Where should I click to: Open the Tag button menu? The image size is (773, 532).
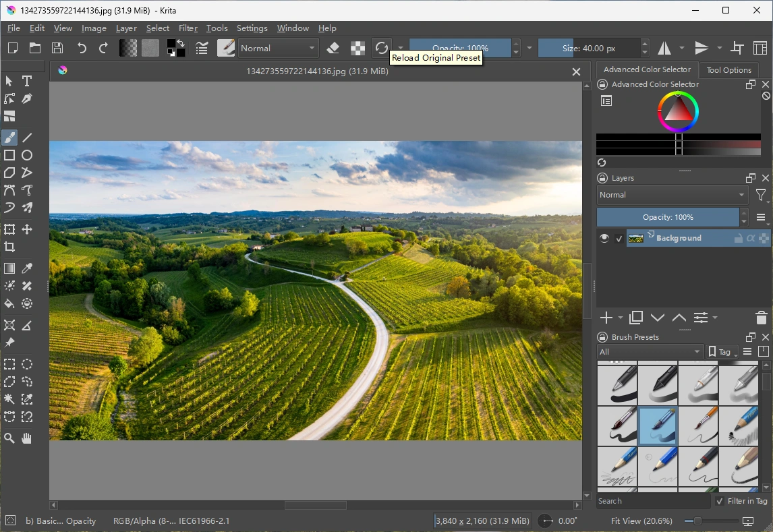coord(721,352)
